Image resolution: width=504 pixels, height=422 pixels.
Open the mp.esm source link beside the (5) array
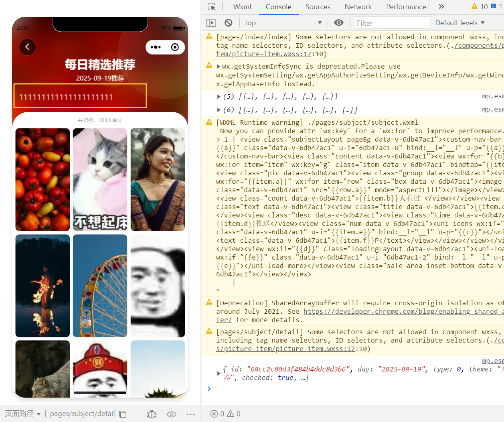(493, 96)
